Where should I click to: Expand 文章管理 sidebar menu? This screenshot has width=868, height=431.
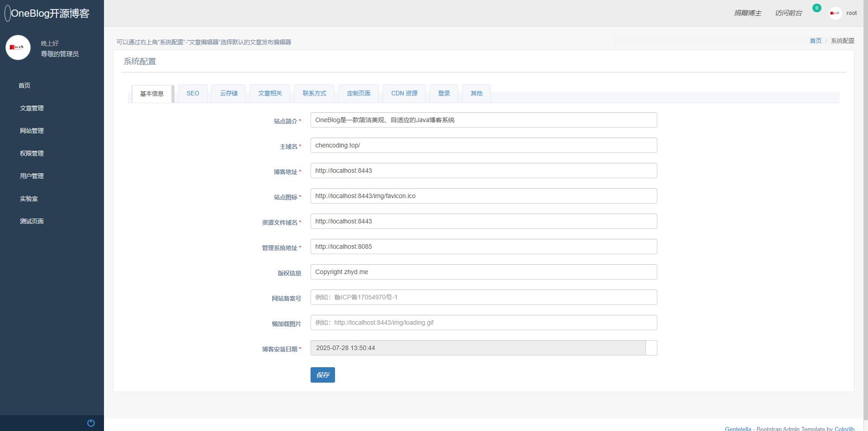coord(32,108)
